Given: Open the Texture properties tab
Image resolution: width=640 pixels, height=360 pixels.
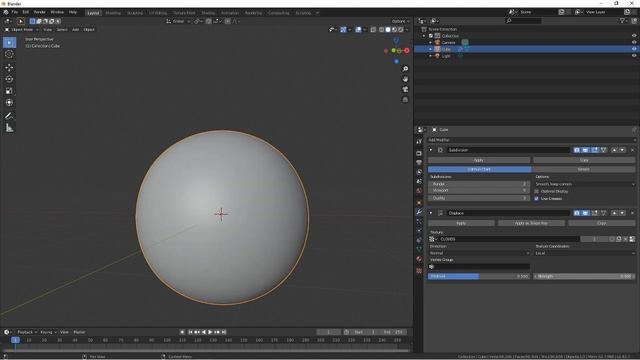Looking at the screenshot, I should coord(419,270).
